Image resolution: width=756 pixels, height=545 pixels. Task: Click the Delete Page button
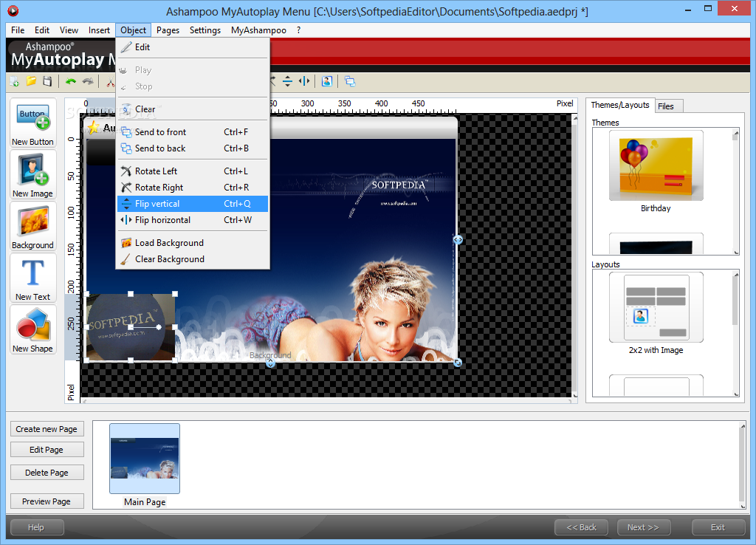[47, 473]
